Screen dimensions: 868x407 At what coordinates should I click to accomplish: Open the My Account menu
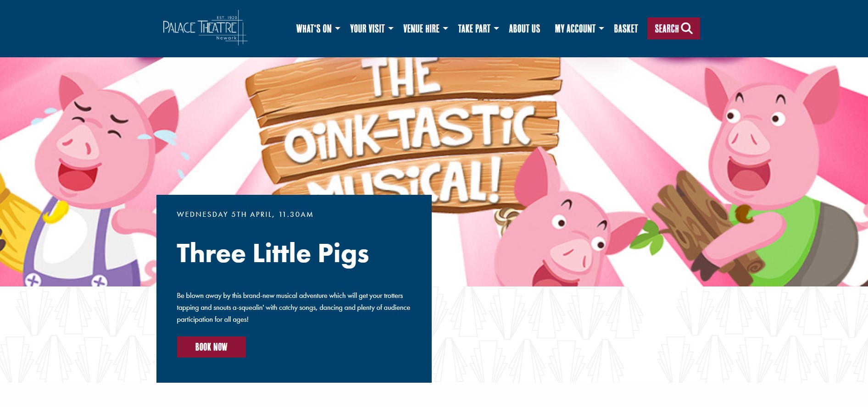pos(575,29)
